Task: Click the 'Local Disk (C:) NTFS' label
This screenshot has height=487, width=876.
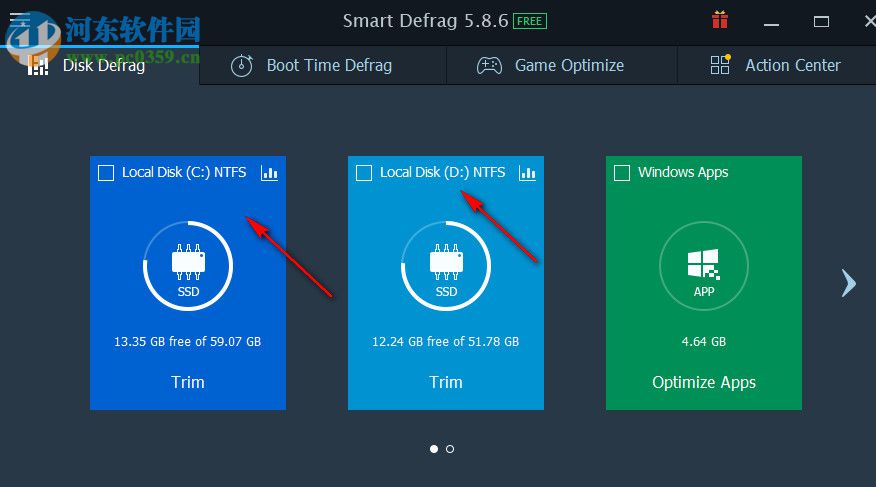Action: coord(184,172)
